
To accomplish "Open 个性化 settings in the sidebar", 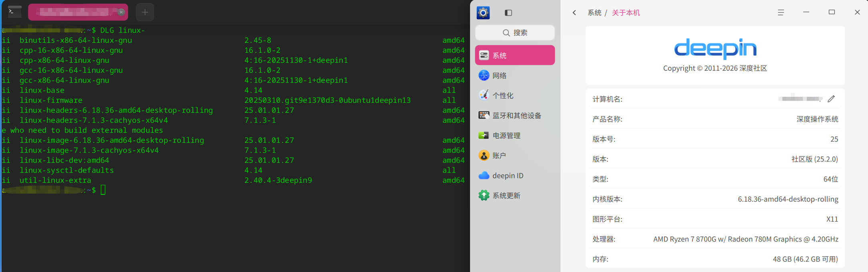I will tap(515, 95).
